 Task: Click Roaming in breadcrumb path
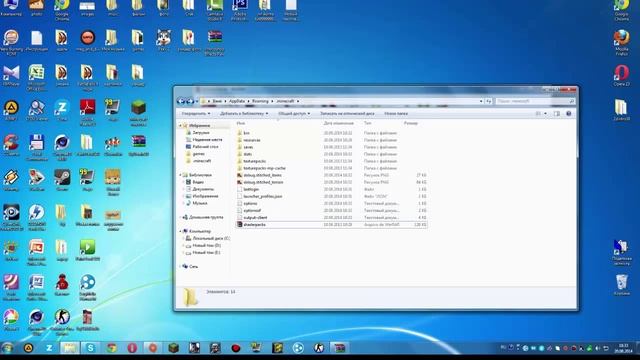[260, 101]
